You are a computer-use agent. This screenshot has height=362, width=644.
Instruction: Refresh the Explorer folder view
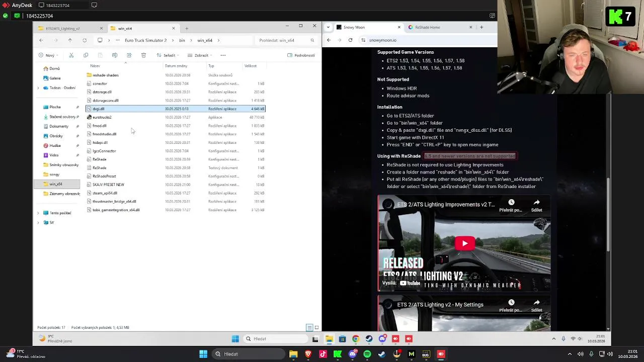coord(85,40)
